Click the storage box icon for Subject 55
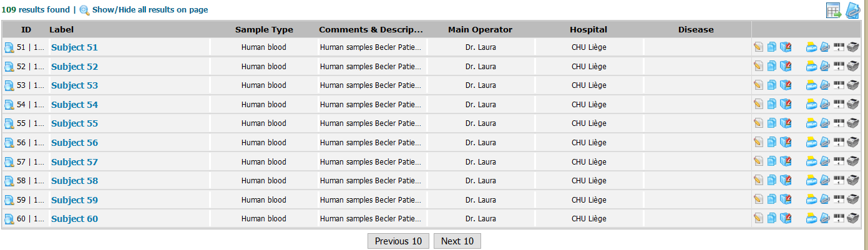Image resolution: width=868 pixels, height=250 pixels. tap(786, 123)
